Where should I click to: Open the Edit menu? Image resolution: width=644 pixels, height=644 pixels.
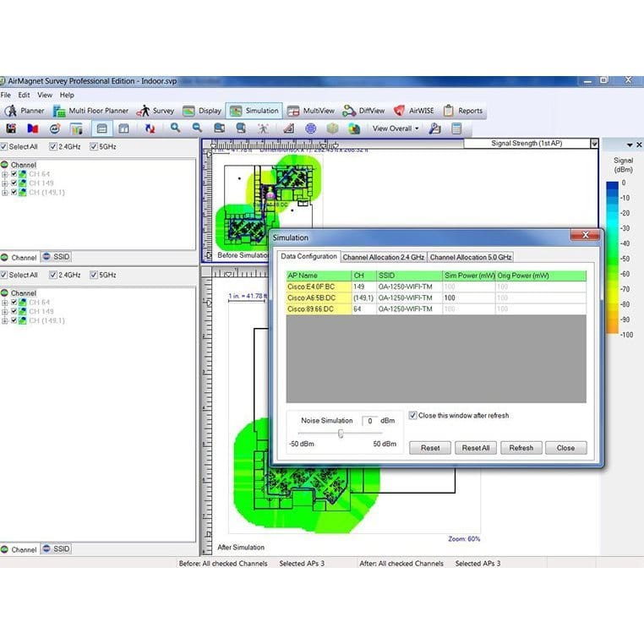(x=24, y=95)
